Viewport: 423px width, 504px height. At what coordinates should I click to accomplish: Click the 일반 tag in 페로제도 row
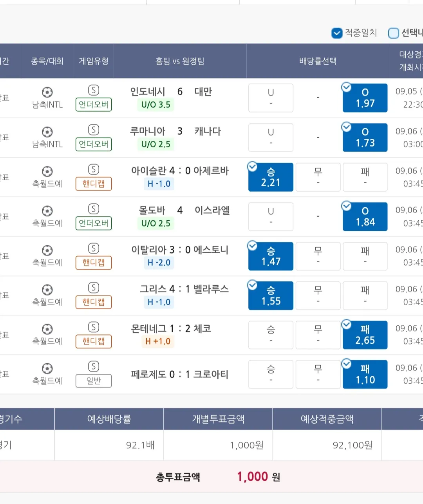pyautogui.click(x=94, y=381)
